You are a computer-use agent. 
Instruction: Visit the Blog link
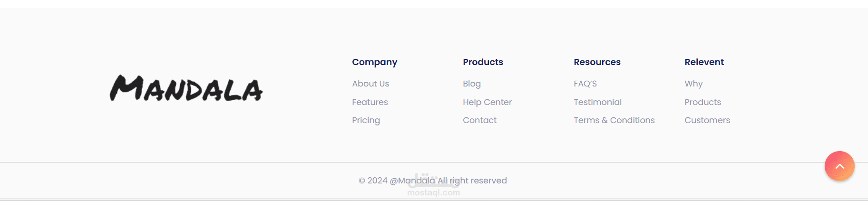(472, 84)
